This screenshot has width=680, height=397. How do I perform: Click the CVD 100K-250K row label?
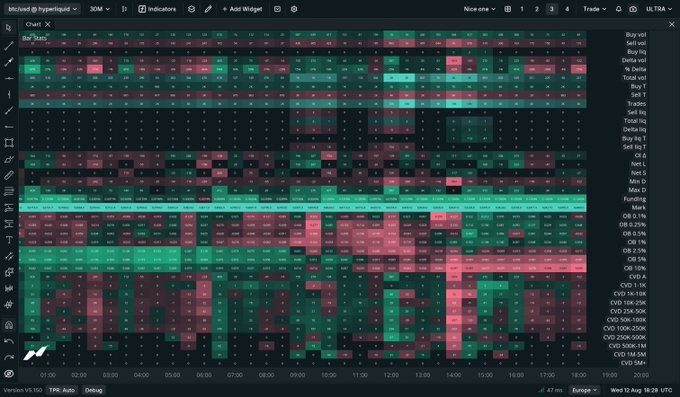tap(624, 328)
